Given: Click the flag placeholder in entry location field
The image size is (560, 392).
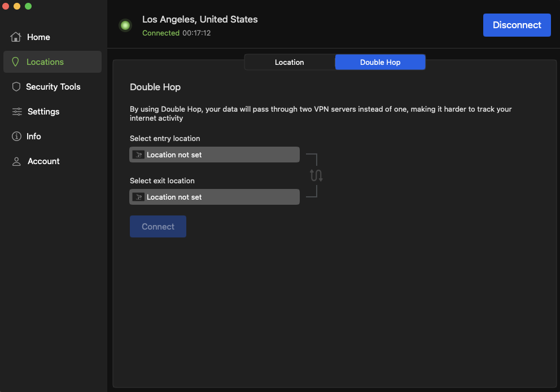Looking at the screenshot, I should [138, 155].
